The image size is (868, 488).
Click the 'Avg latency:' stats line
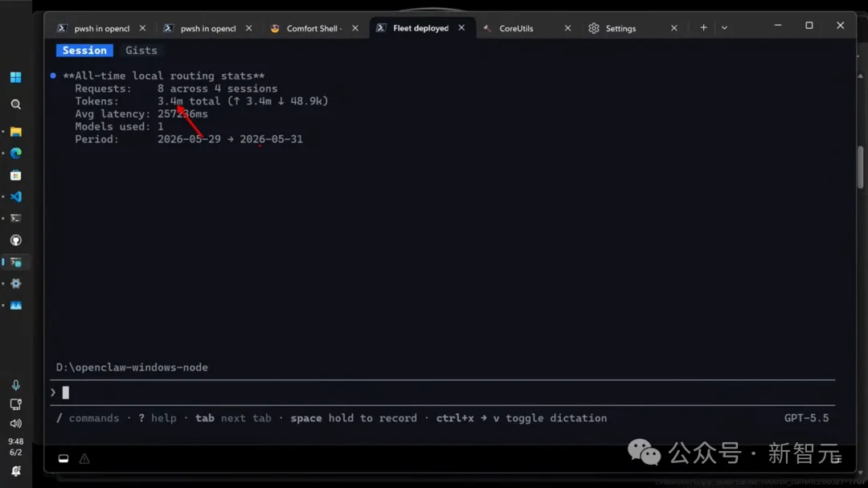(x=141, y=114)
